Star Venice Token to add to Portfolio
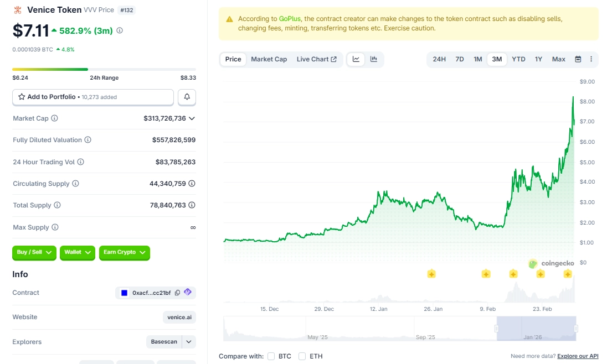 point(21,97)
